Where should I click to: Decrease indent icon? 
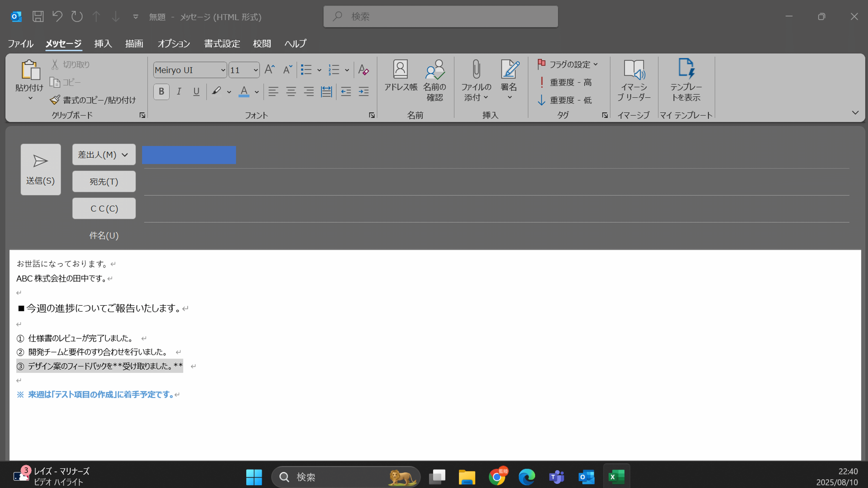click(346, 91)
